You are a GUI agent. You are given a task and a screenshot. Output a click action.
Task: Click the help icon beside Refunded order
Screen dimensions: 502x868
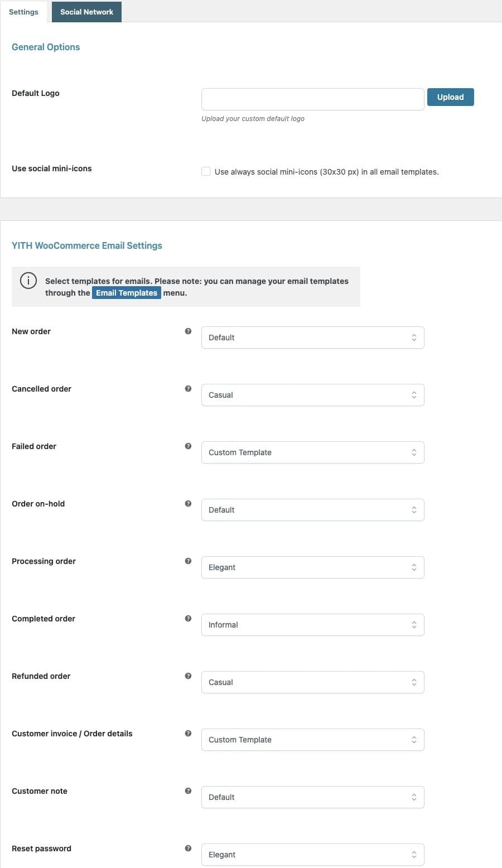click(x=188, y=676)
